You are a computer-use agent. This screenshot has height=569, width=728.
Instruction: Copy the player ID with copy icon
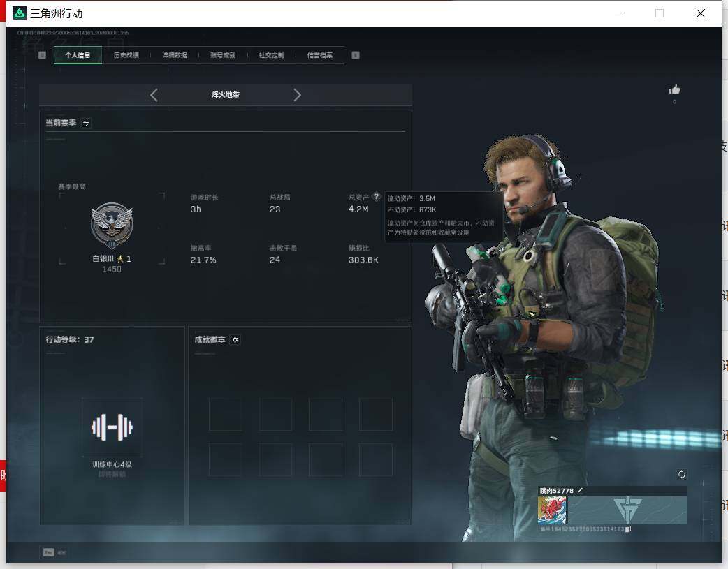click(x=627, y=529)
